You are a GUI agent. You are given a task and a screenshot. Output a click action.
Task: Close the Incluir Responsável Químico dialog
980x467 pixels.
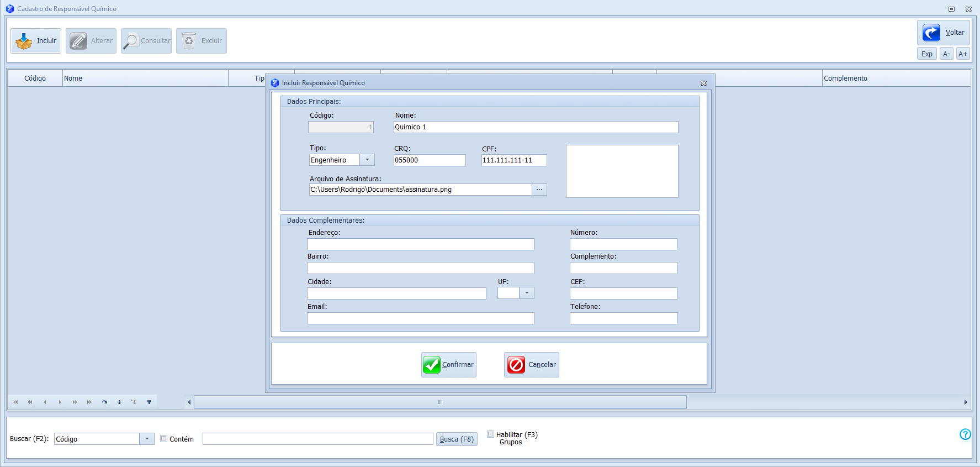tap(703, 83)
